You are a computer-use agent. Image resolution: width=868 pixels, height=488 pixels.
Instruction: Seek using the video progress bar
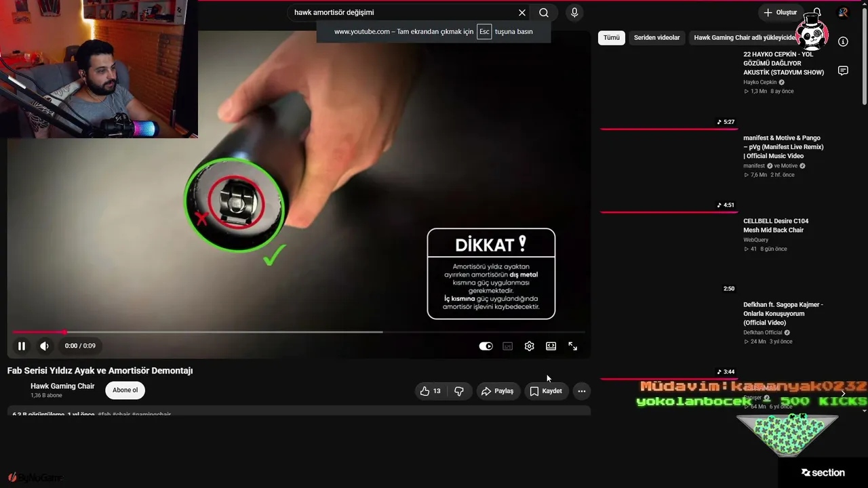click(x=298, y=332)
